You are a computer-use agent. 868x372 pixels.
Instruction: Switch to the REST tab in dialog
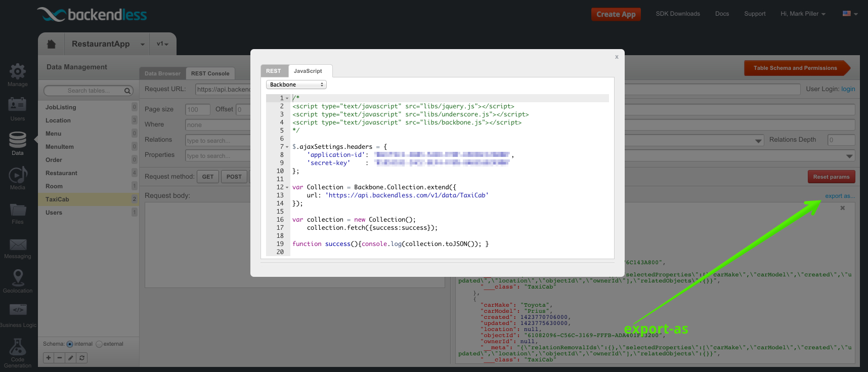[274, 71]
